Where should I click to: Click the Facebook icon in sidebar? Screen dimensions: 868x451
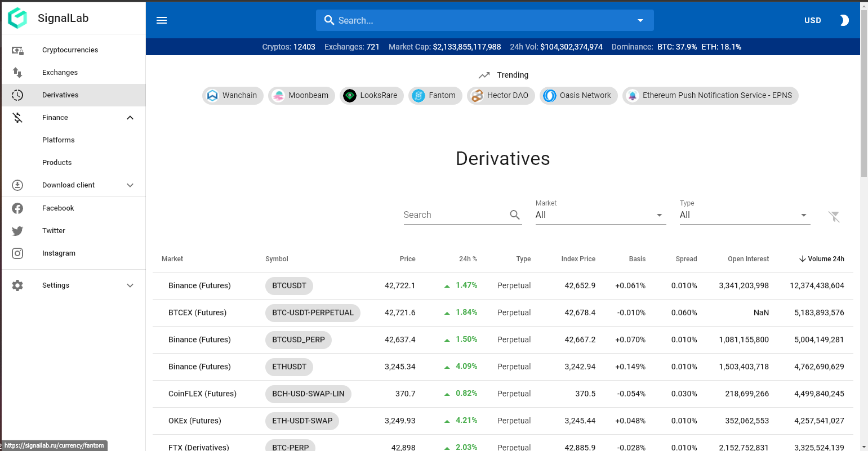click(17, 208)
